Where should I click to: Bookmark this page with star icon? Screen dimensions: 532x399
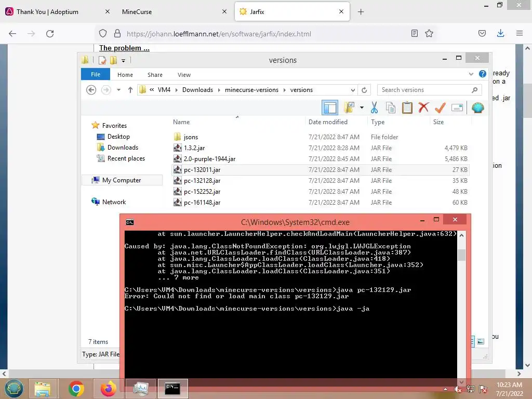(429, 33)
